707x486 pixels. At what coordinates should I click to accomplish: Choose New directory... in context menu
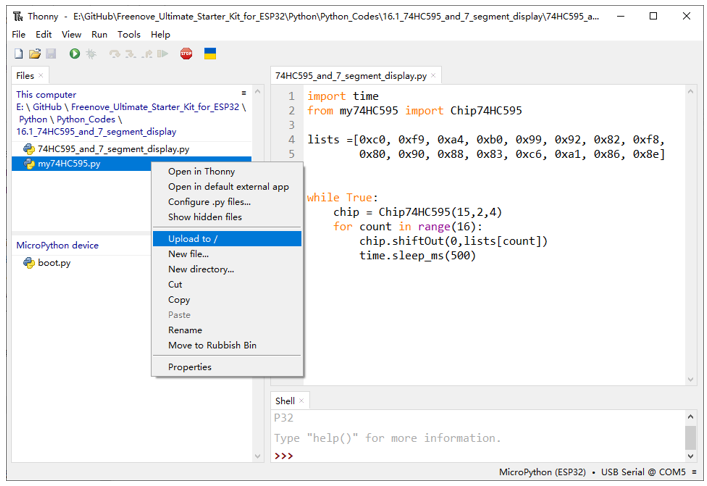[x=227, y=269]
